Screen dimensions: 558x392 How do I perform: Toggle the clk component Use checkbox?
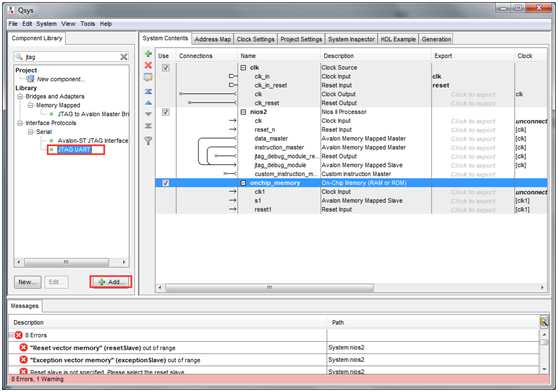[x=165, y=67]
